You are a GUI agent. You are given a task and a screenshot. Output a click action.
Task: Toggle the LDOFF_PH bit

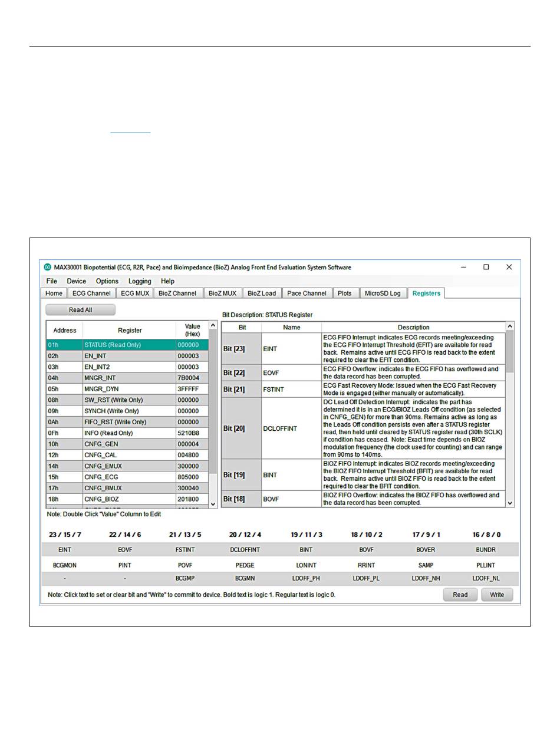pyautogui.click(x=306, y=579)
